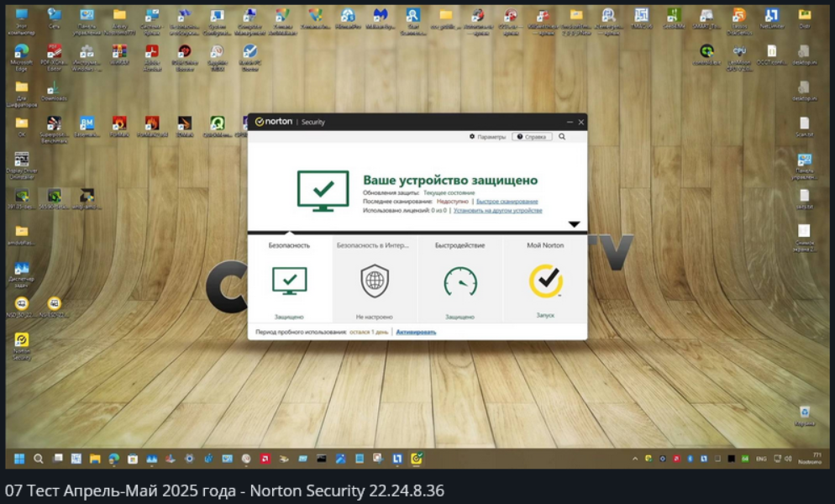Image resolution: width=835 pixels, height=504 pixels.
Task: Close the Norton Security window
Action: [581, 122]
